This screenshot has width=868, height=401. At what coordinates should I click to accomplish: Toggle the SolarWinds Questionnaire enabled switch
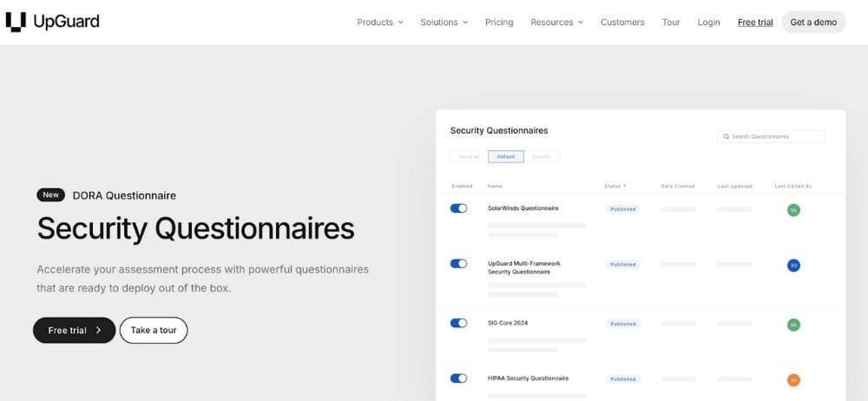click(458, 208)
